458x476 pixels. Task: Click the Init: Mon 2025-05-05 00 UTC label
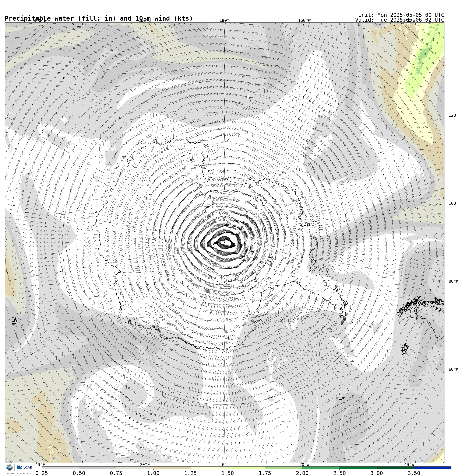pos(401,15)
